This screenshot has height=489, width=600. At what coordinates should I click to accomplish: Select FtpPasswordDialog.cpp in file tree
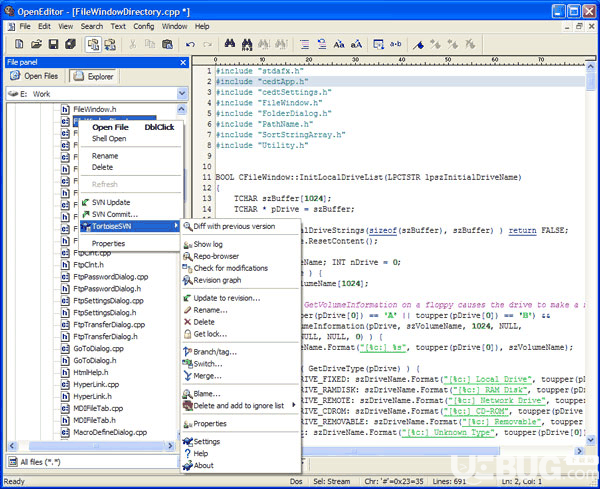pos(111,277)
